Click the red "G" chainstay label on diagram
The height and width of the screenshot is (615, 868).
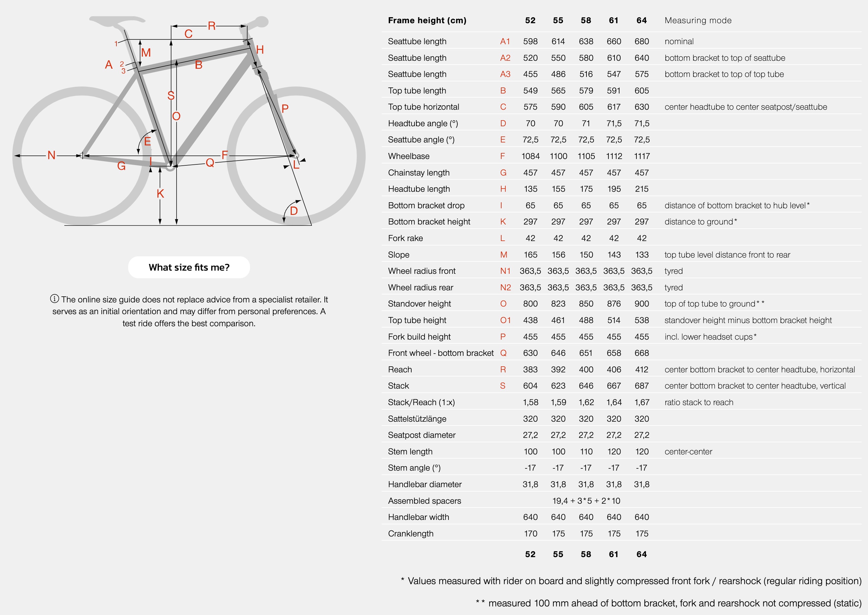click(121, 166)
